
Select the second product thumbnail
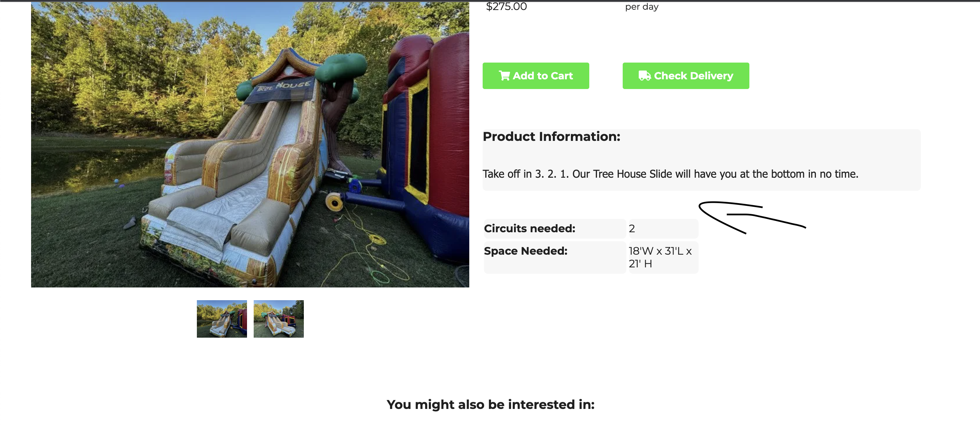[278, 319]
